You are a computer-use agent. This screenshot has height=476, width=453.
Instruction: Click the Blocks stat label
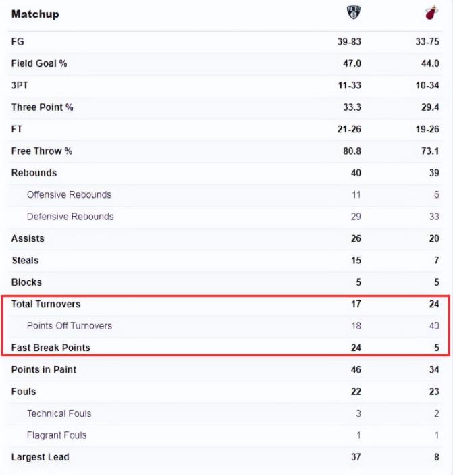pyautogui.click(x=26, y=282)
